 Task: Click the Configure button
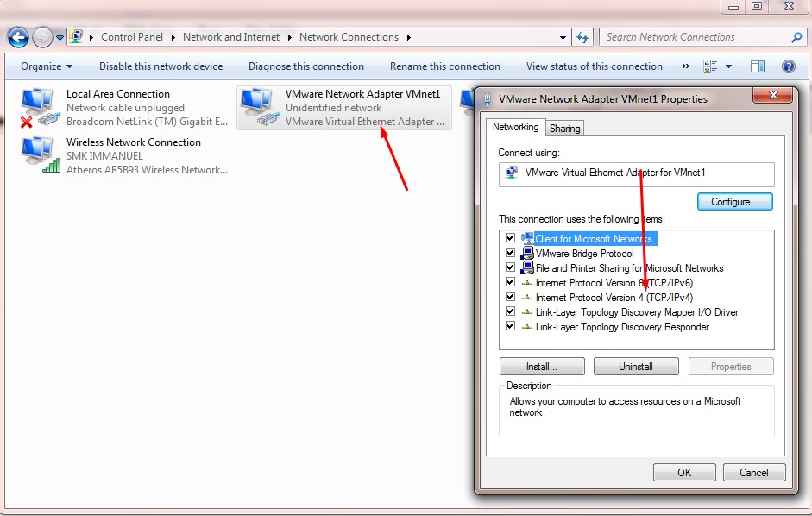pos(734,202)
